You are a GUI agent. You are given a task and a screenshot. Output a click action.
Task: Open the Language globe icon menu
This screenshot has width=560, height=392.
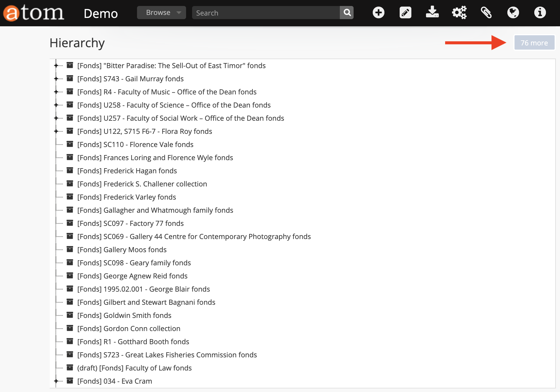click(513, 13)
